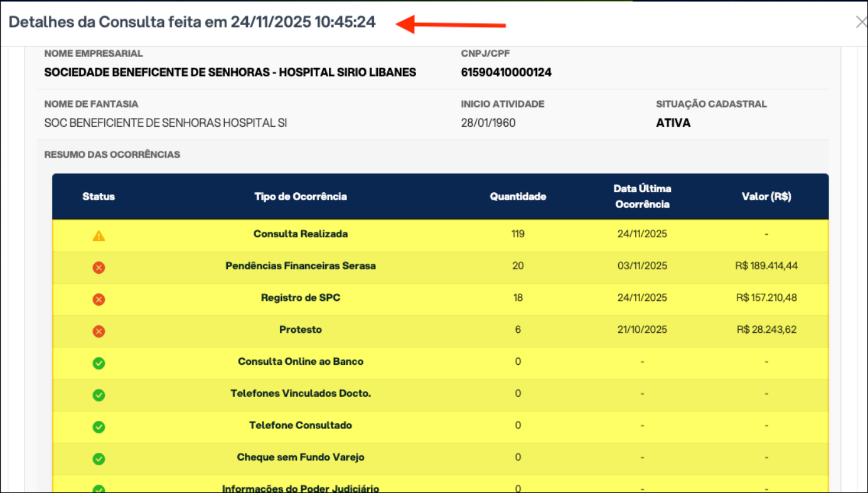Click red X status icon for Protesto row

point(99,331)
